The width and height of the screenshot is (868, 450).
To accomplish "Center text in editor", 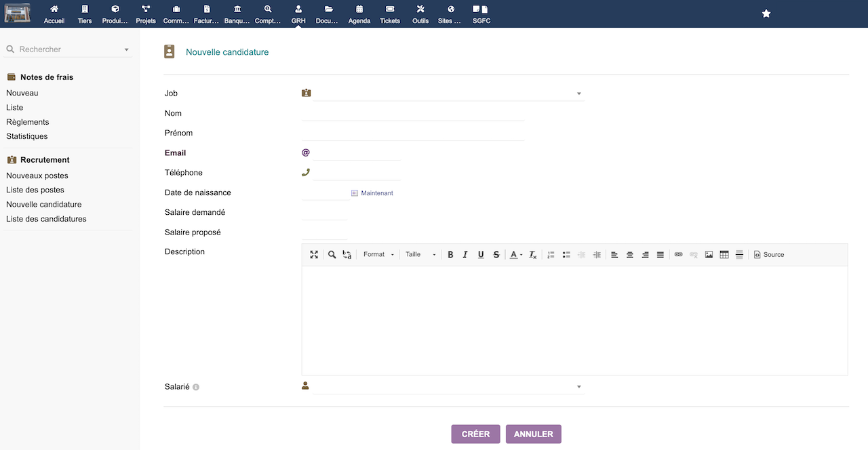I will pos(630,255).
